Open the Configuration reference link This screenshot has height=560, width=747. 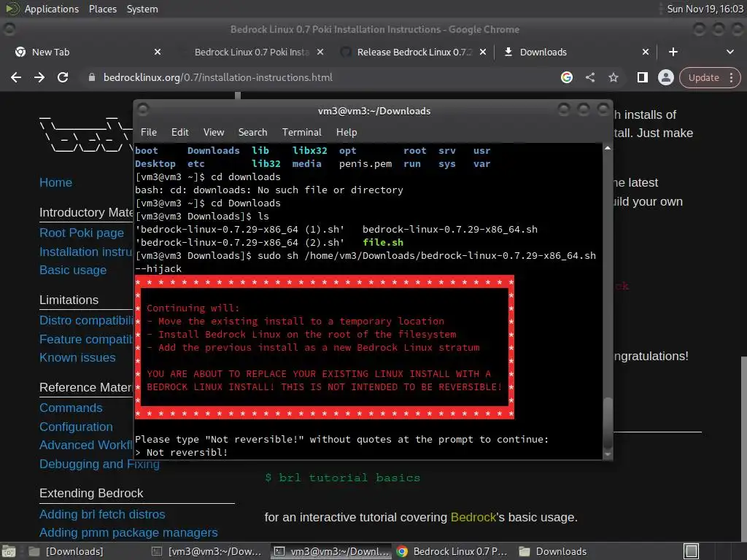click(x=76, y=427)
